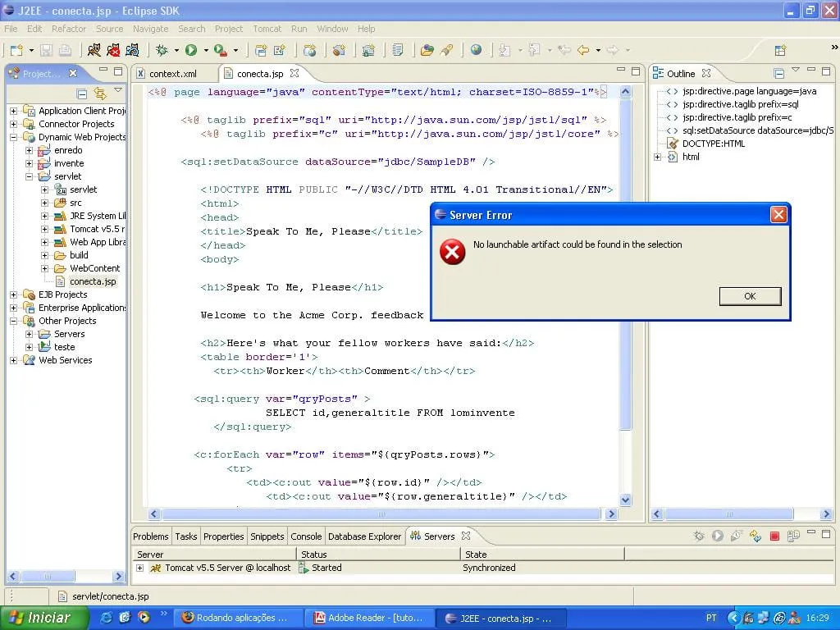
Task: Select conecta.jsp in the project tree
Action: tap(93, 281)
